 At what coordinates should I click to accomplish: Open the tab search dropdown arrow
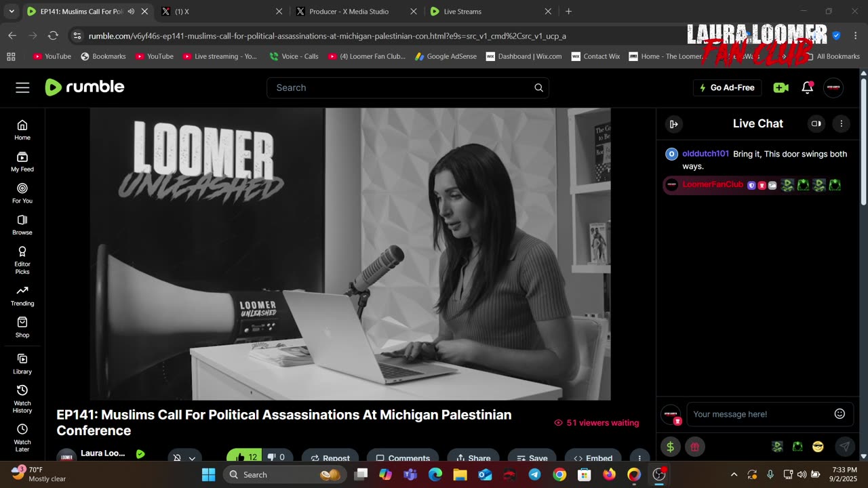[11, 12]
